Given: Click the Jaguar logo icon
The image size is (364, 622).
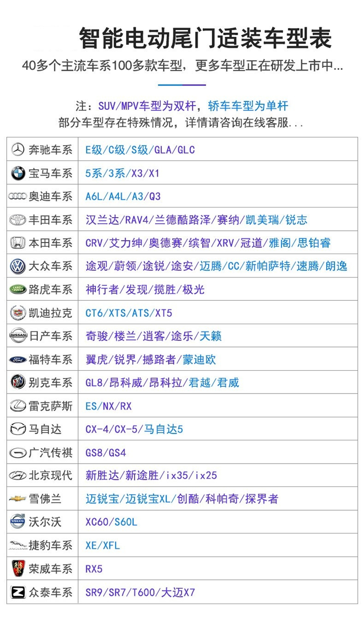Looking at the screenshot, I should click(x=18, y=546).
